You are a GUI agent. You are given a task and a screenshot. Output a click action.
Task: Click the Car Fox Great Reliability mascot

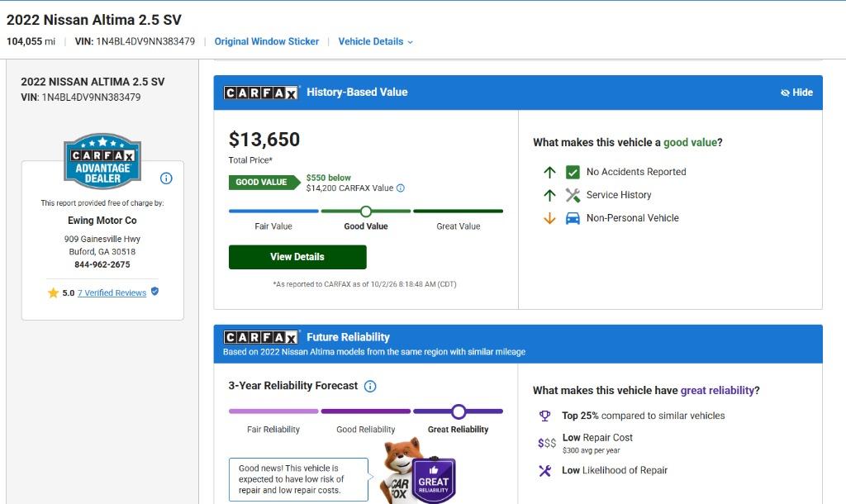pyautogui.click(x=418, y=471)
